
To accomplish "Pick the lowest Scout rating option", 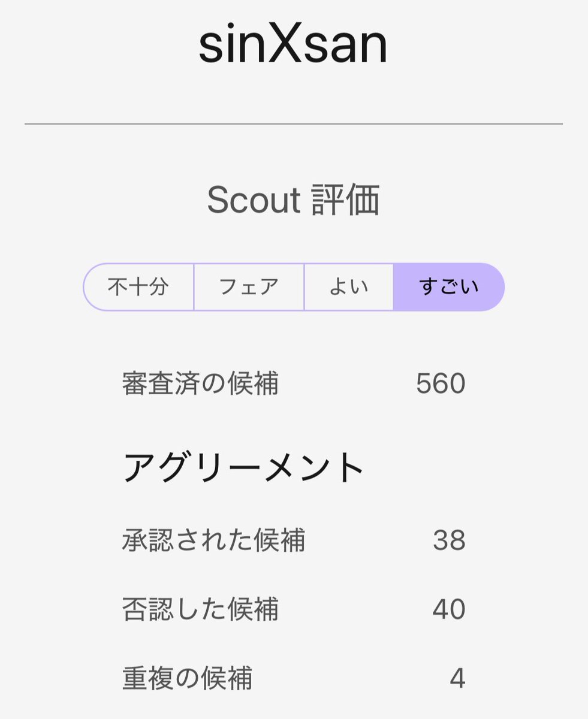I will [138, 287].
